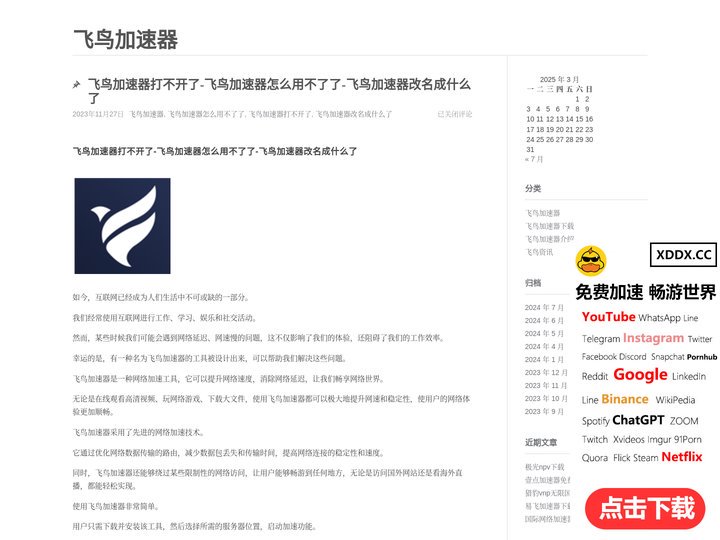Click the Binance text in the ad

624,399
